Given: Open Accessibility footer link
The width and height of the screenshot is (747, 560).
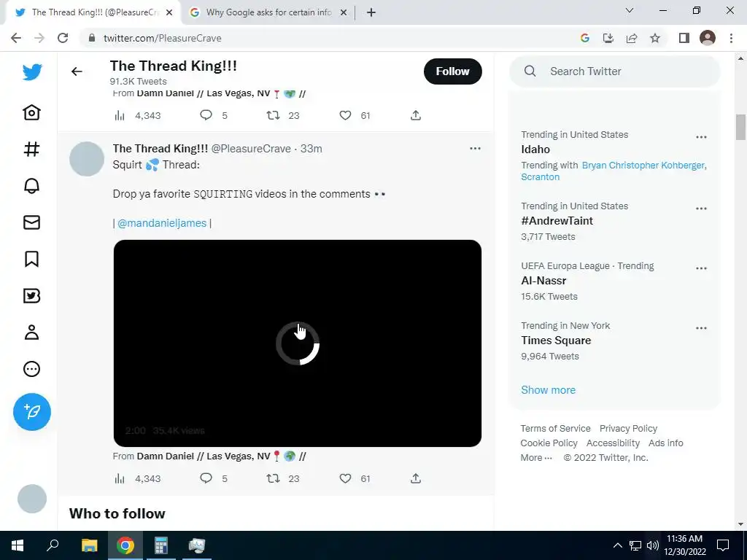Looking at the screenshot, I should click(x=613, y=443).
